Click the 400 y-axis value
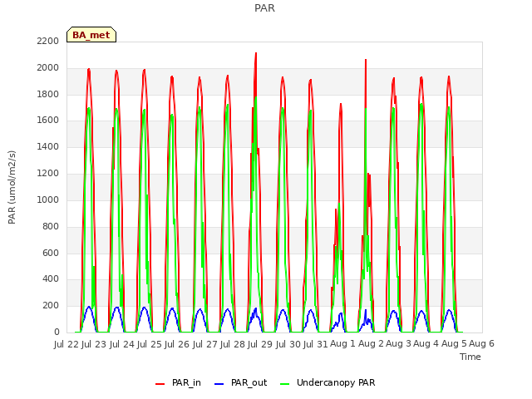The height and width of the screenshot is (399, 532). tap(51, 279)
